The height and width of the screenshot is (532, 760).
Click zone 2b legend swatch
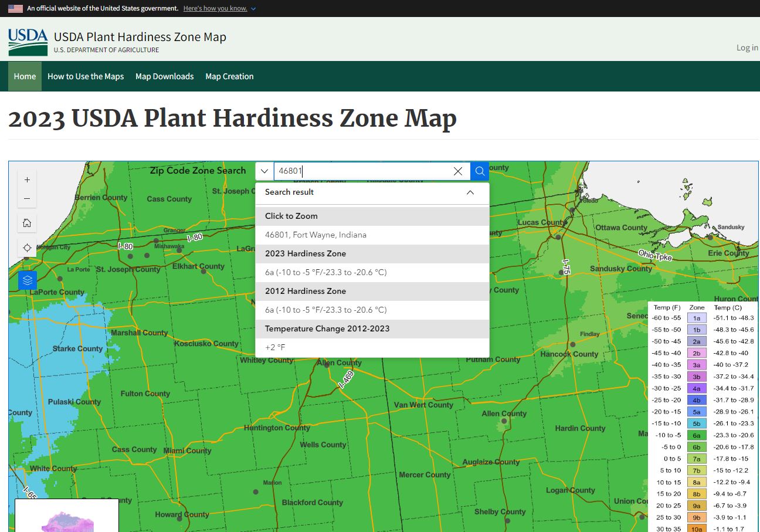point(697,353)
